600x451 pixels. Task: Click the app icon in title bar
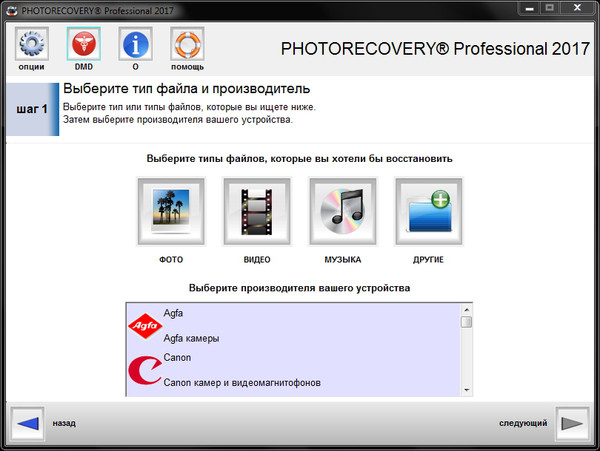12,10
